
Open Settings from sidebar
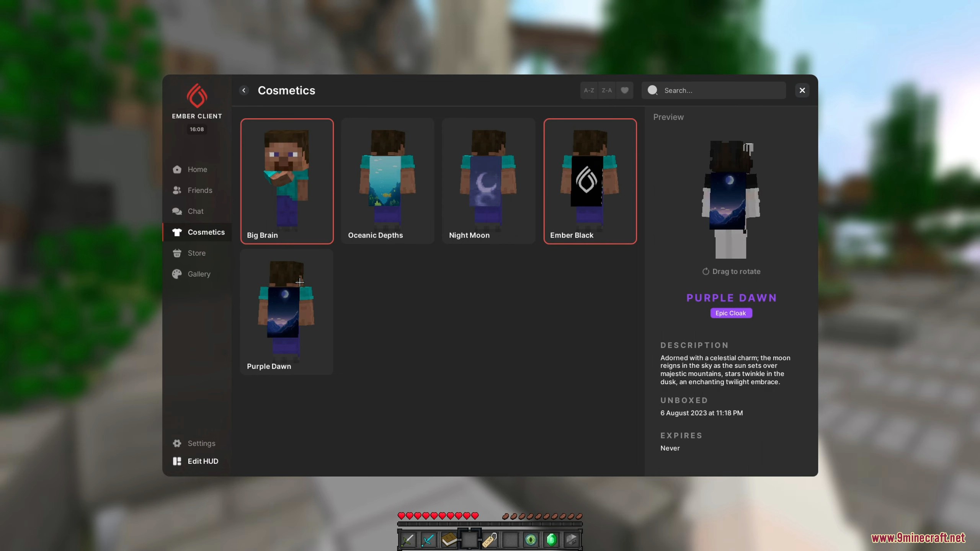pyautogui.click(x=197, y=443)
